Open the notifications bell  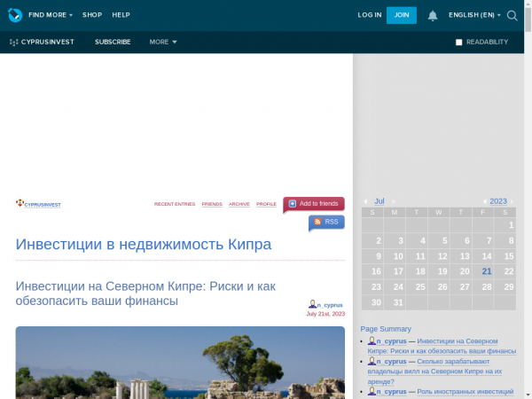(x=433, y=15)
